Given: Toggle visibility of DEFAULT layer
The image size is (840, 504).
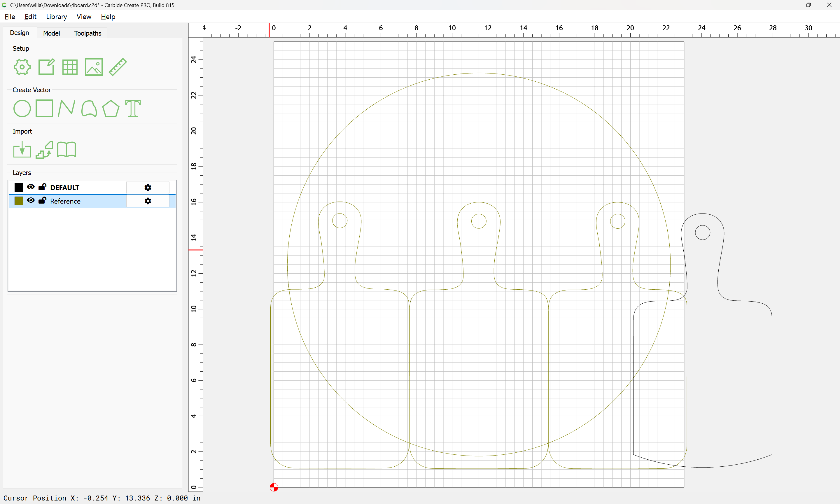Looking at the screenshot, I should (x=31, y=187).
